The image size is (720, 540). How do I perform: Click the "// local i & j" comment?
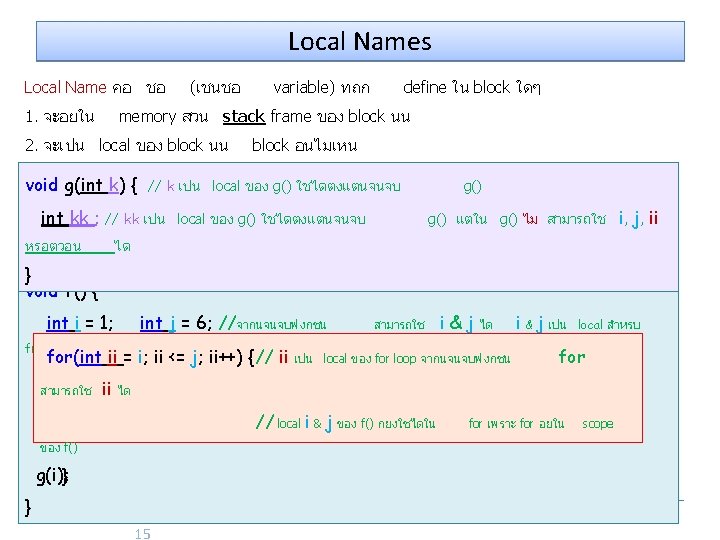click(x=295, y=423)
